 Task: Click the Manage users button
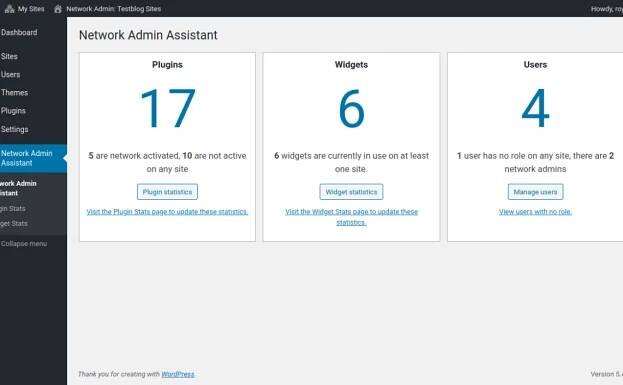pyautogui.click(x=535, y=192)
